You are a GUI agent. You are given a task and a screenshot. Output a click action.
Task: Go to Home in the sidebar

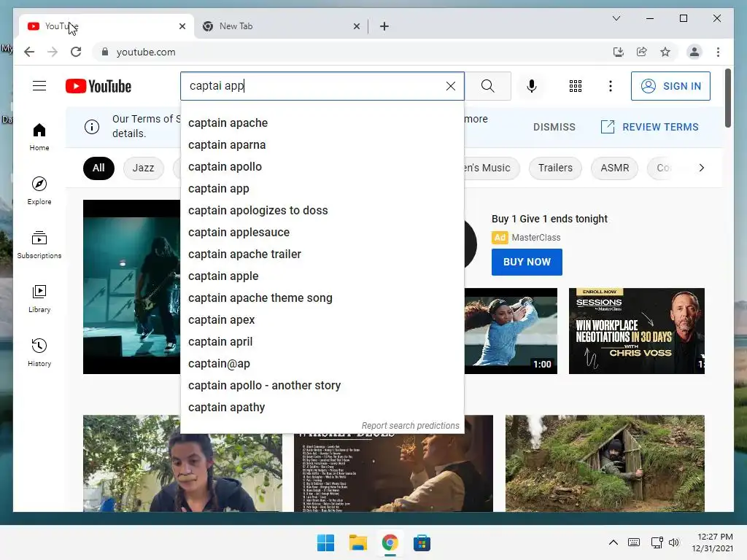pyautogui.click(x=39, y=137)
